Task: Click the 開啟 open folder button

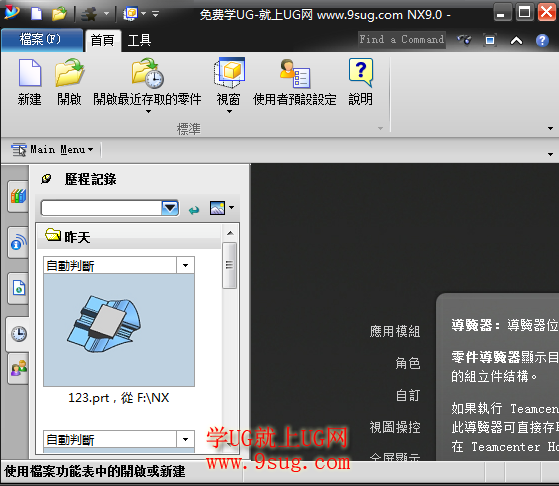Action: (x=69, y=82)
